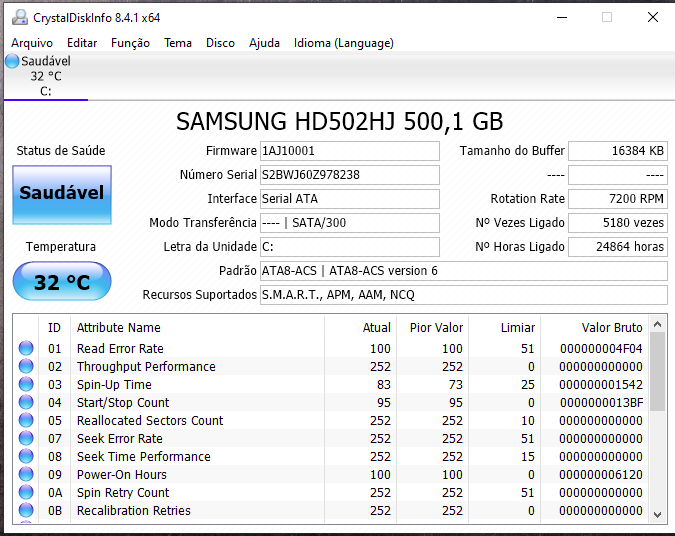
Task: Open the Função menu
Action: [x=130, y=43]
